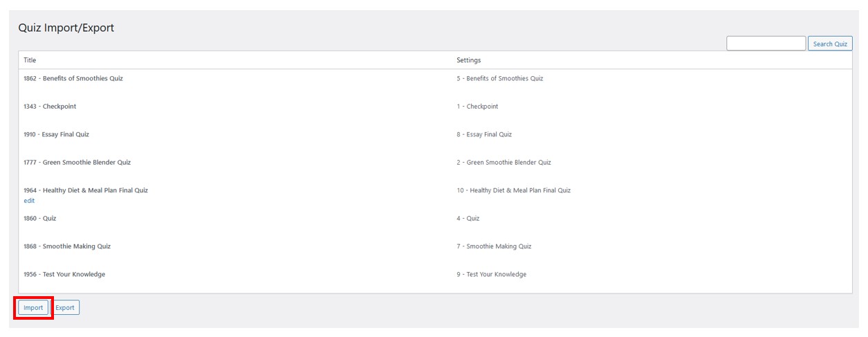
Task: Click settings entry 9 - Test Your Knowledge
Action: (x=492, y=275)
